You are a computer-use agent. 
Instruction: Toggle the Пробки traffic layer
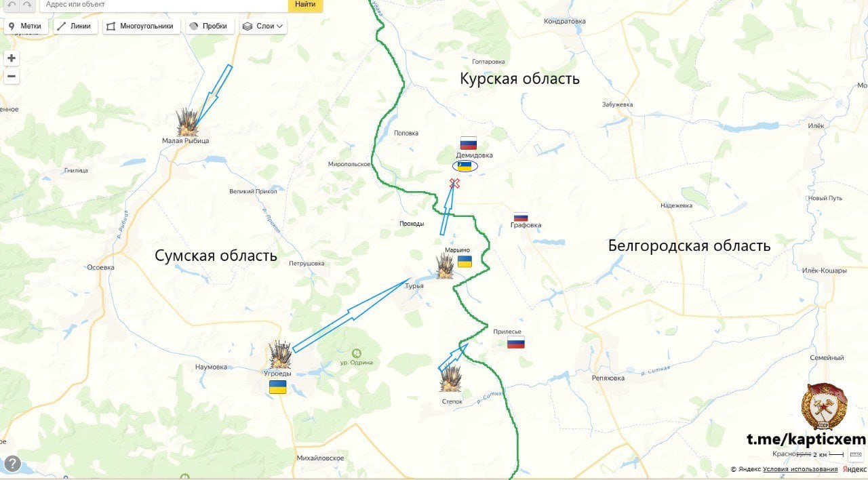[210, 26]
